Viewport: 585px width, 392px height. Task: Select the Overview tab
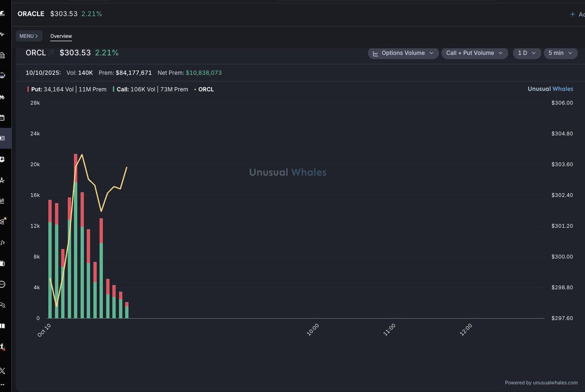61,37
